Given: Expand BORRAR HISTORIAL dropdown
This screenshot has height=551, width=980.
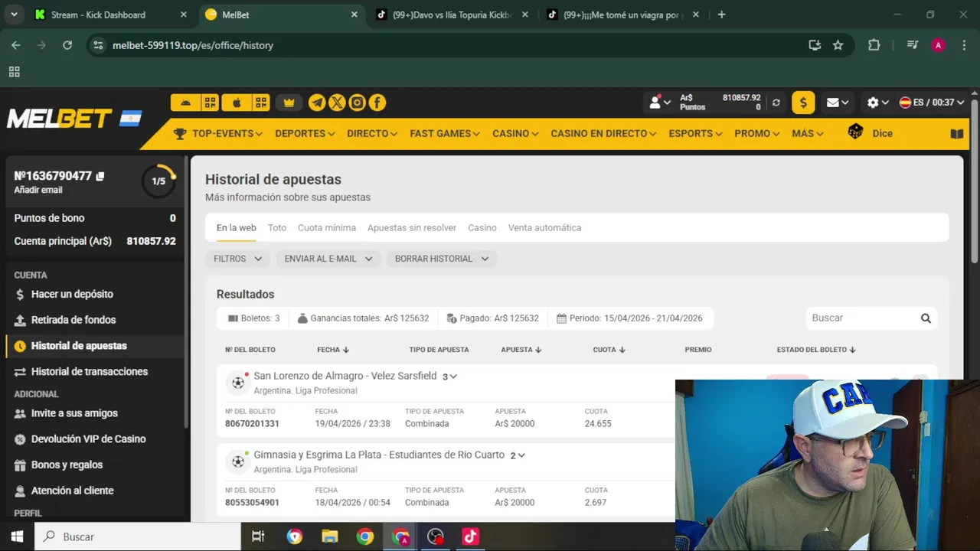Looking at the screenshot, I should 442,259.
